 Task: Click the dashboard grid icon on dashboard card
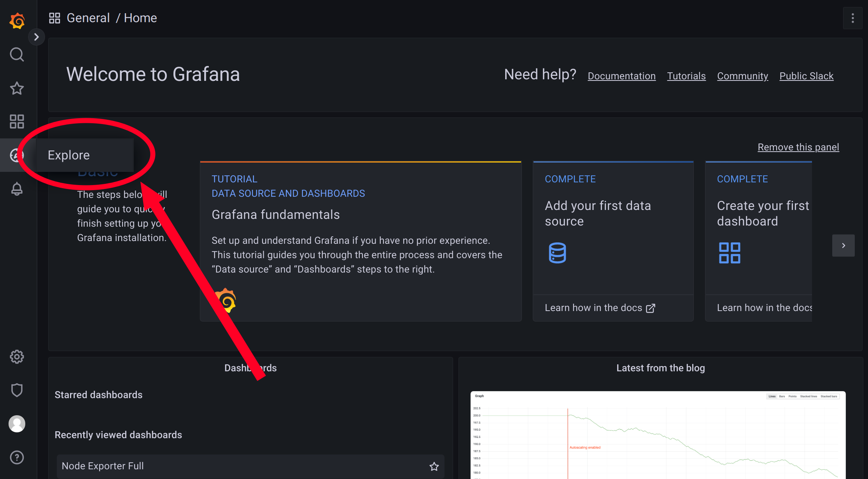click(x=730, y=253)
